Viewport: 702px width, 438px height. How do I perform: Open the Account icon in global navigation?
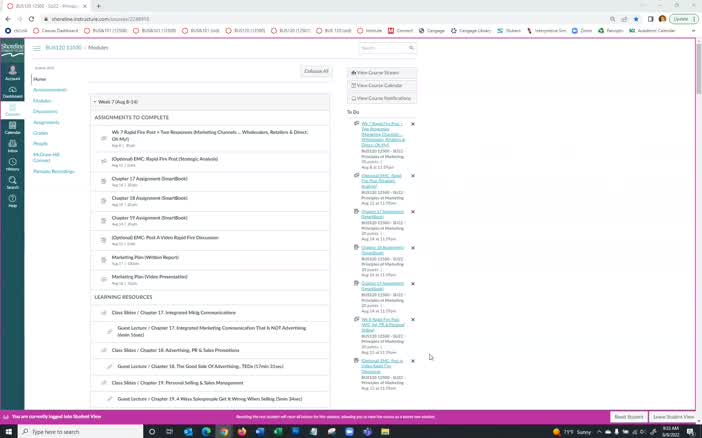coord(12,72)
